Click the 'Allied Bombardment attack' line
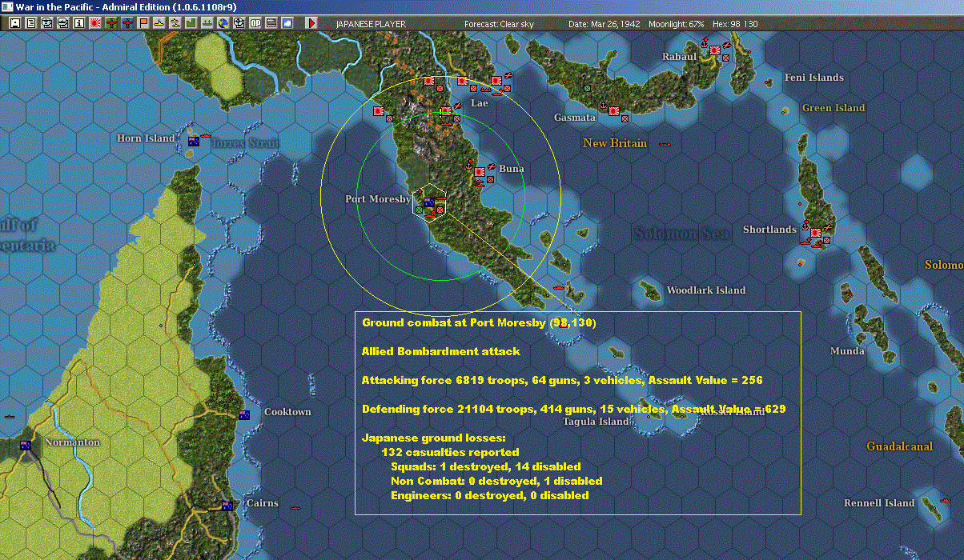The width and height of the screenshot is (964, 560). click(441, 351)
